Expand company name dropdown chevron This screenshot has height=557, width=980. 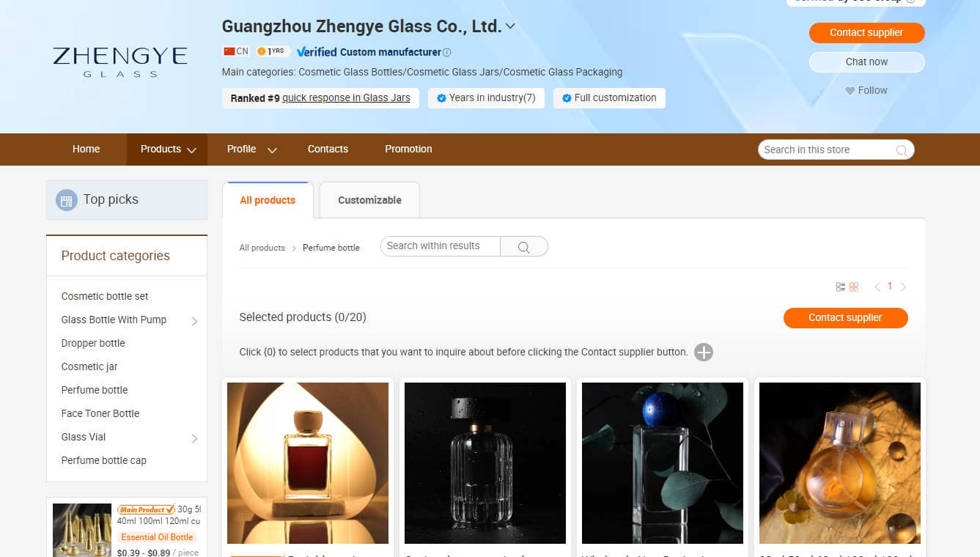coord(511,26)
